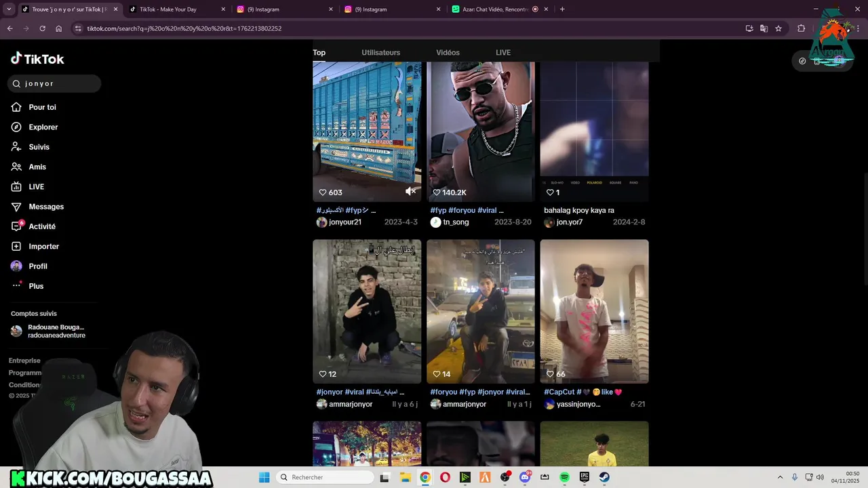Open the taskbar volume control
868x488 pixels.
[820, 477]
